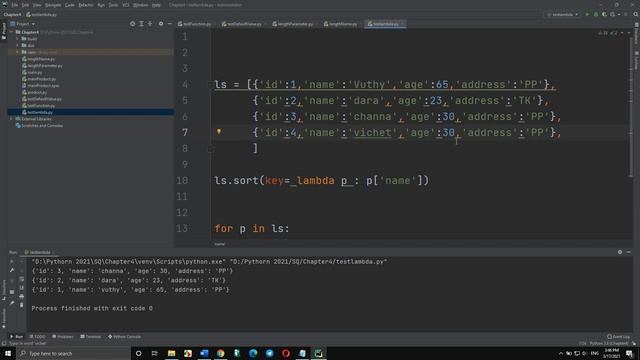The width and height of the screenshot is (640, 360).
Task: Hide Run panel with minus icon
Action: click(629, 252)
